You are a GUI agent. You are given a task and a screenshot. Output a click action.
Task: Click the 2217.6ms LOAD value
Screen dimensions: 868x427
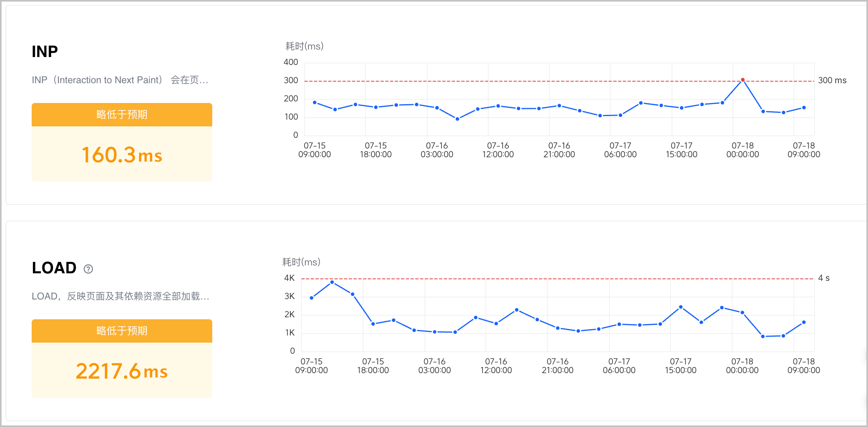(122, 371)
